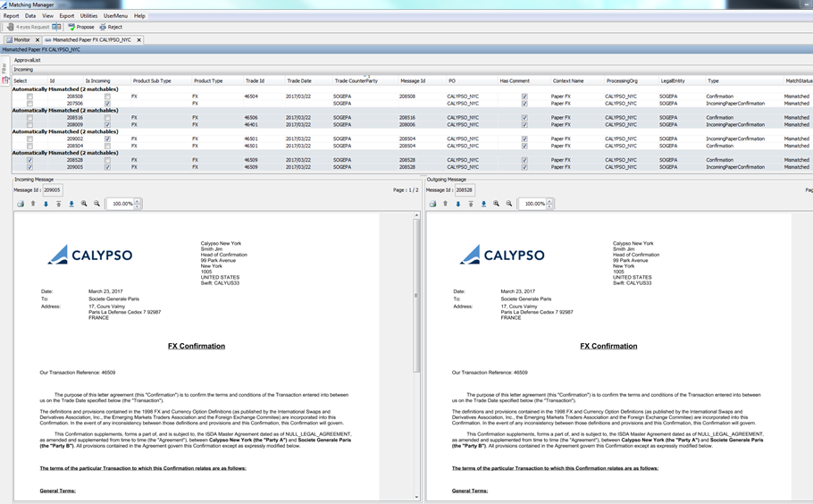Click the incoming message vertical scrollbar thumb
The width and height of the screenshot is (813, 504).
[x=415, y=296]
